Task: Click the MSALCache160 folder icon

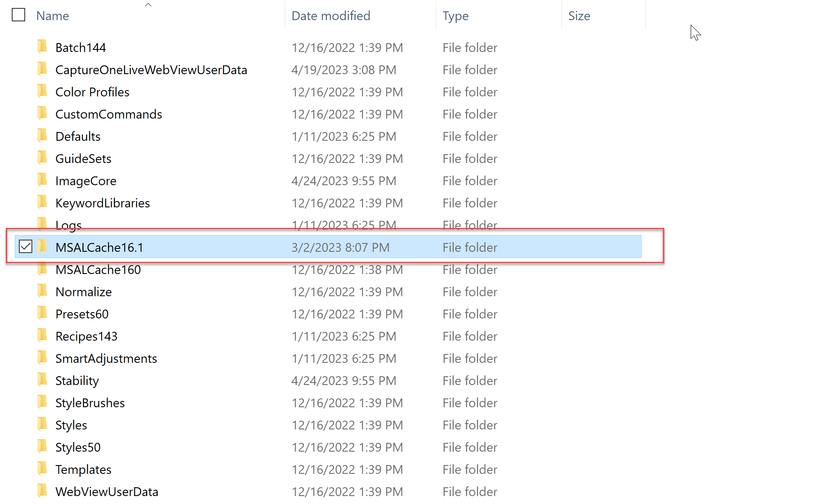Action: [42, 269]
